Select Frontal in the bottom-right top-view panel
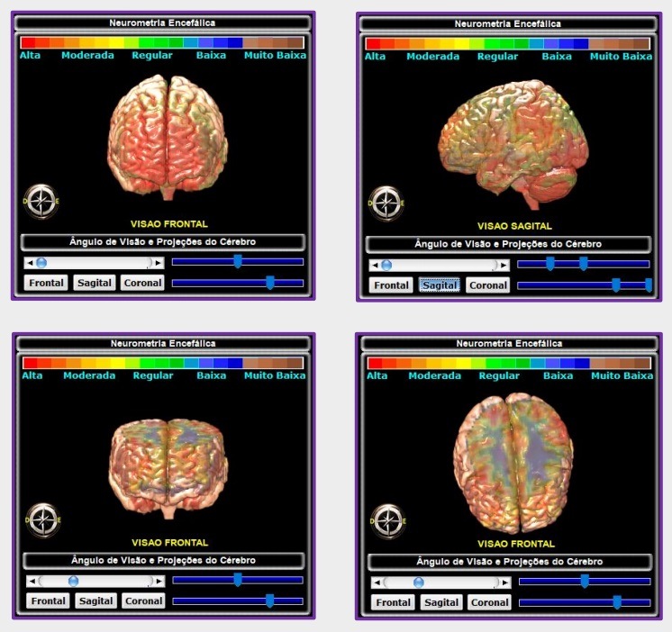Screen dimensions: 672x632 click(393, 602)
